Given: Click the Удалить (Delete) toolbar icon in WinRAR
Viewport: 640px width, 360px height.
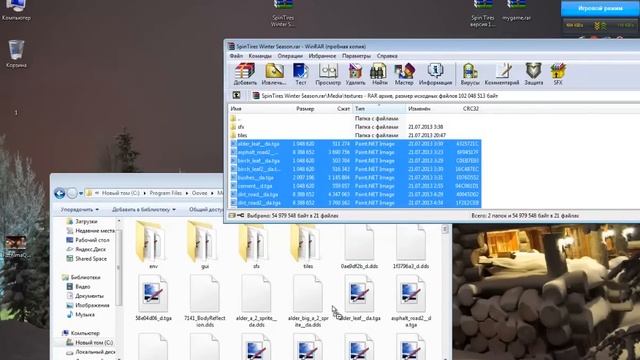Looking at the screenshot, I should coord(355,74).
